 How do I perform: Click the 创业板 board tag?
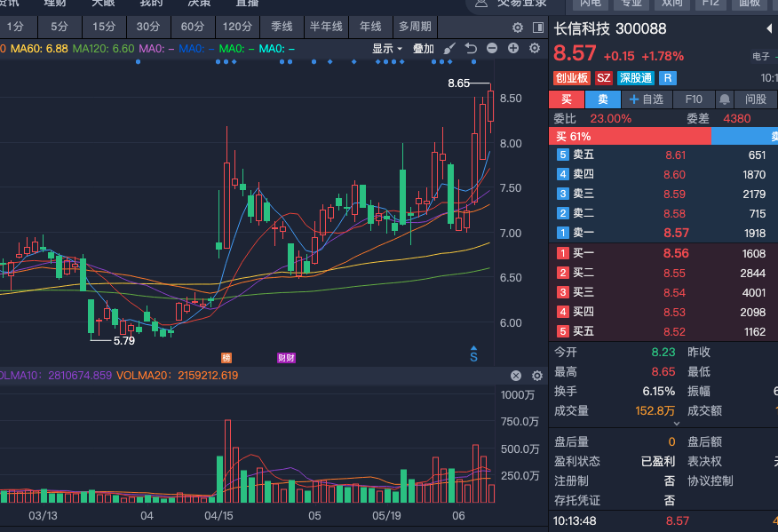(572, 78)
